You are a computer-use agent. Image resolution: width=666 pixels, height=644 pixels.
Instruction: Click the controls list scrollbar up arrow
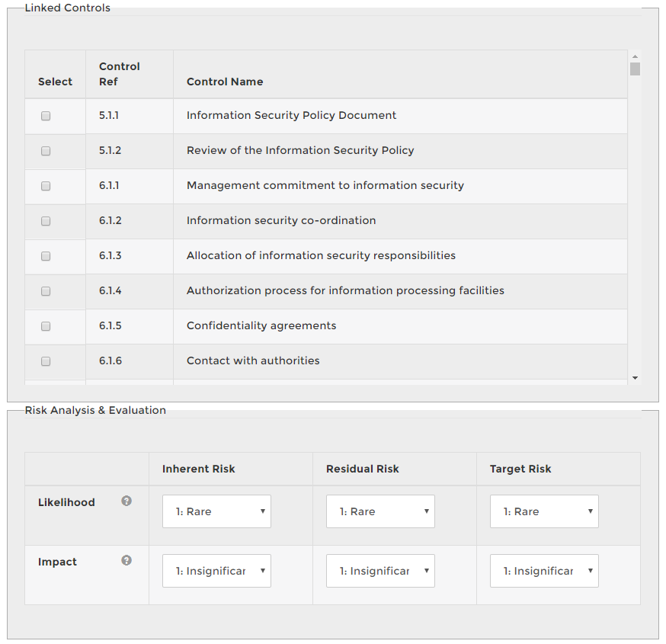pos(635,56)
